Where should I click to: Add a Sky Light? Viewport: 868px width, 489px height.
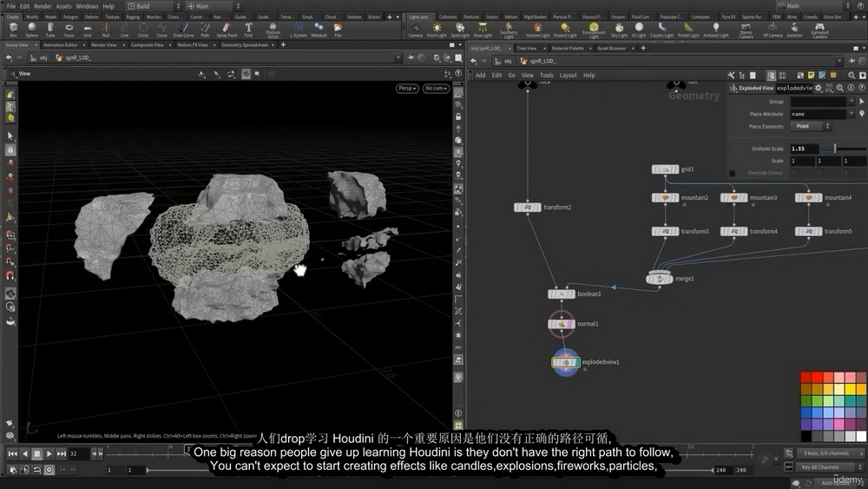point(619,30)
